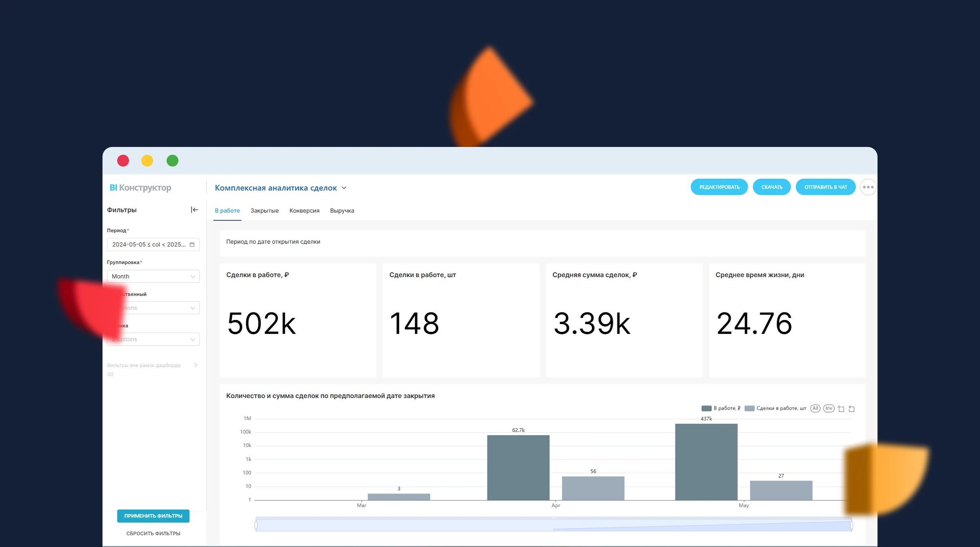Screen dimensions: 980x547
Task: Open the calendar icon in Период field
Action: point(192,245)
